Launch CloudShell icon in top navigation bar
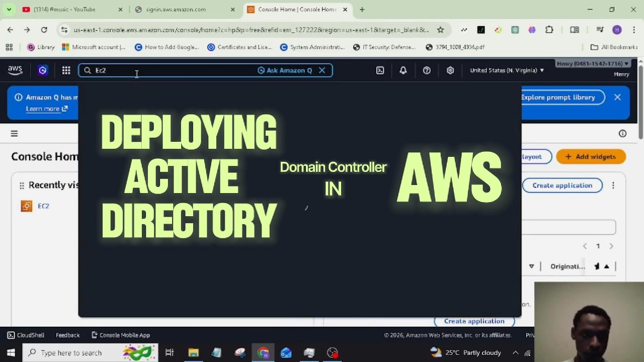This screenshot has width=644, height=362. coord(380,70)
